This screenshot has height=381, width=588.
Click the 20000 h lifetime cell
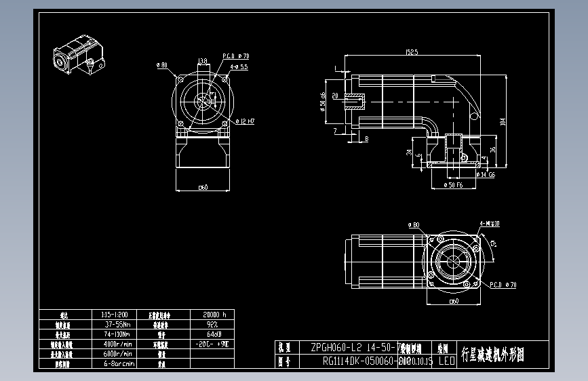[212, 315]
